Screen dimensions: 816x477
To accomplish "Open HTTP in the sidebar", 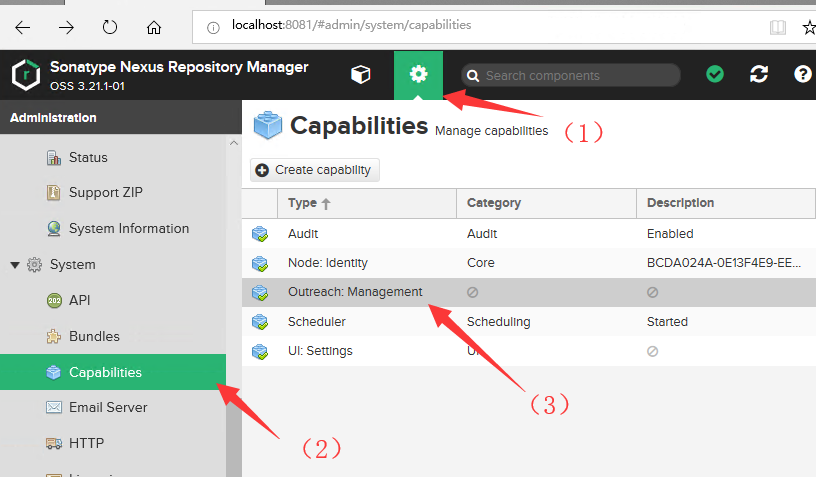I will pos(86,443).
